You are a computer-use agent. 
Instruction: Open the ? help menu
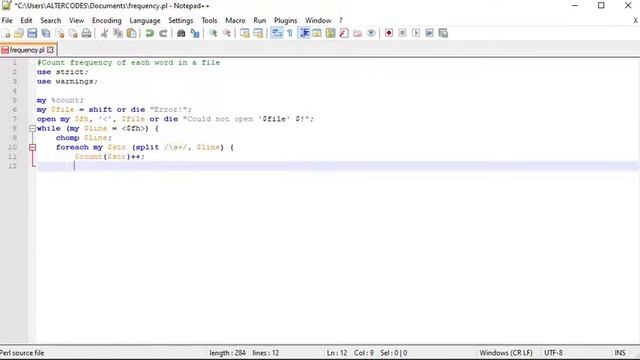pos(341,20)
